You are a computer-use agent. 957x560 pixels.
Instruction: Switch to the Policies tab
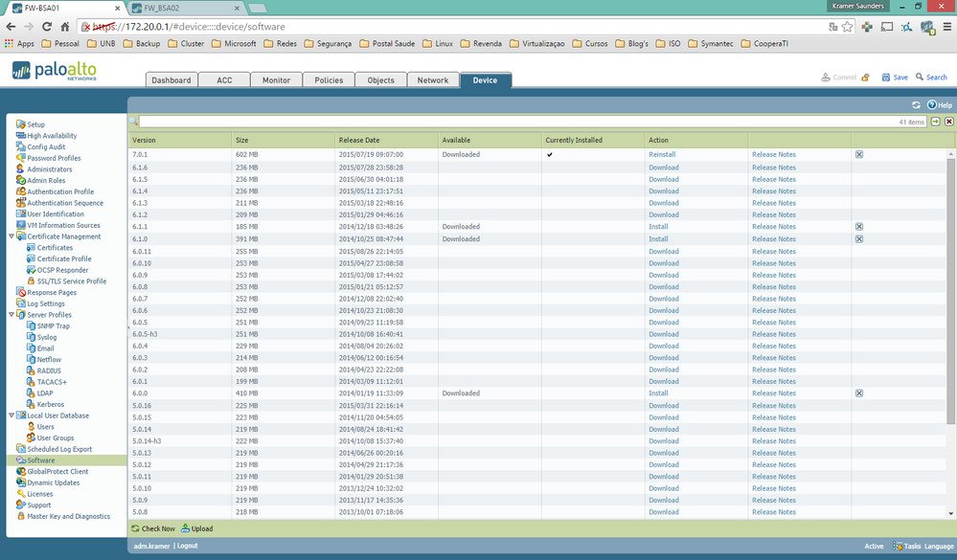pyautogui.click(x=329, y=80)
